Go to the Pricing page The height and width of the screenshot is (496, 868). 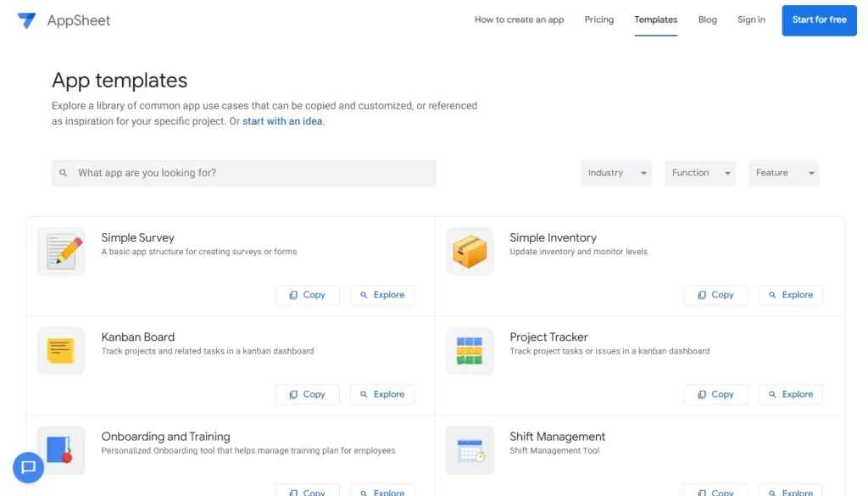[x=599, y=20]
